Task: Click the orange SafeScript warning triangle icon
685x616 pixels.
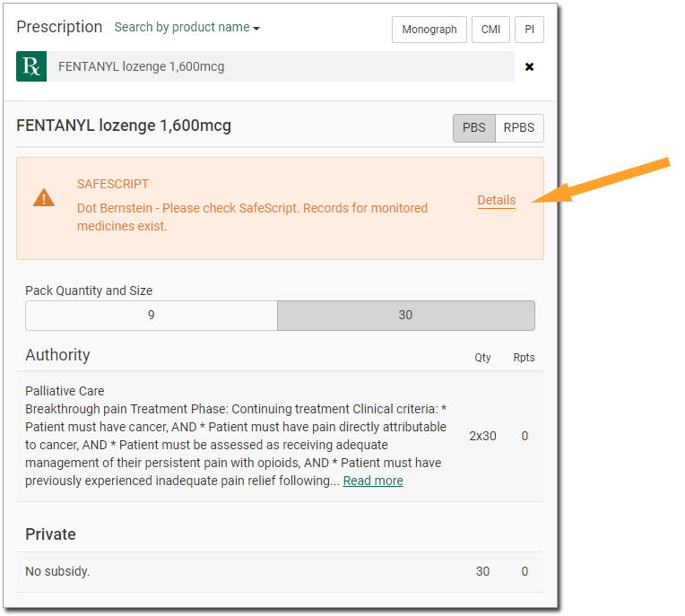Action: [44, 198]
